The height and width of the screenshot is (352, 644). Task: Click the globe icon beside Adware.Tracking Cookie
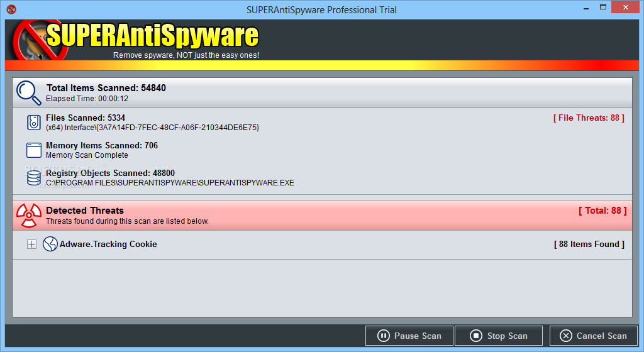tap(50, 244)
